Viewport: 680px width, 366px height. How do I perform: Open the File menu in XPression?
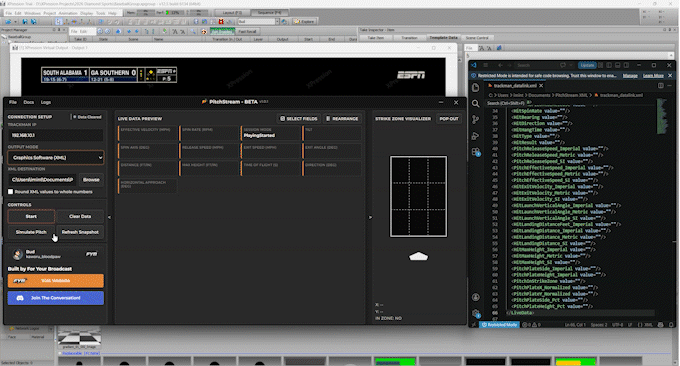point(9,13)
